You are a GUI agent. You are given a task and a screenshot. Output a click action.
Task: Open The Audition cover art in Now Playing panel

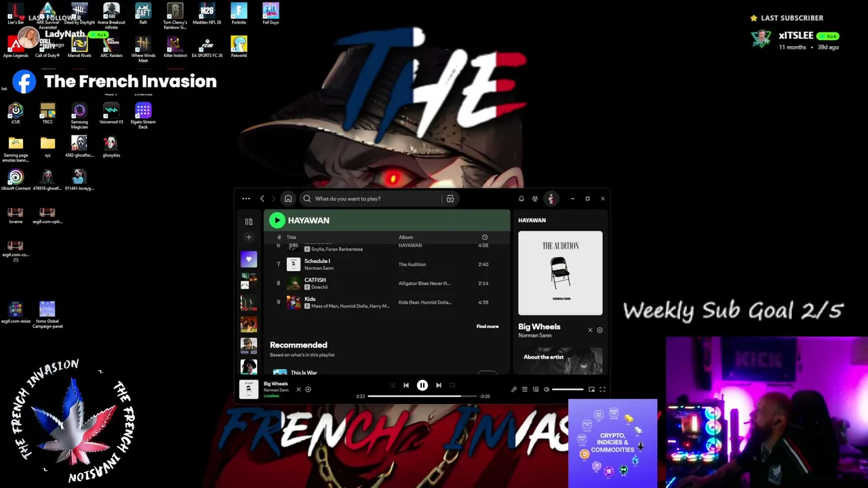point(560,273)
